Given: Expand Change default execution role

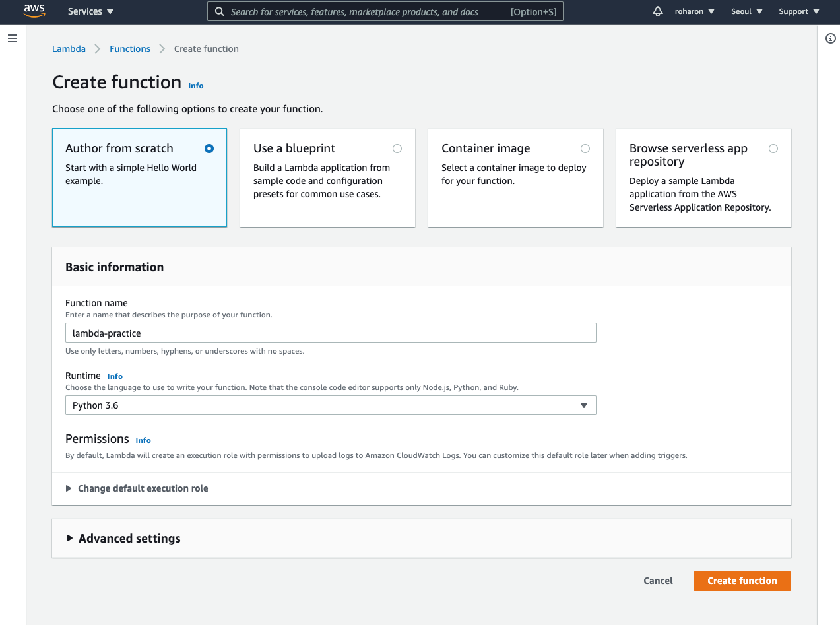Looking at the screenshot, I should point(137,488).
